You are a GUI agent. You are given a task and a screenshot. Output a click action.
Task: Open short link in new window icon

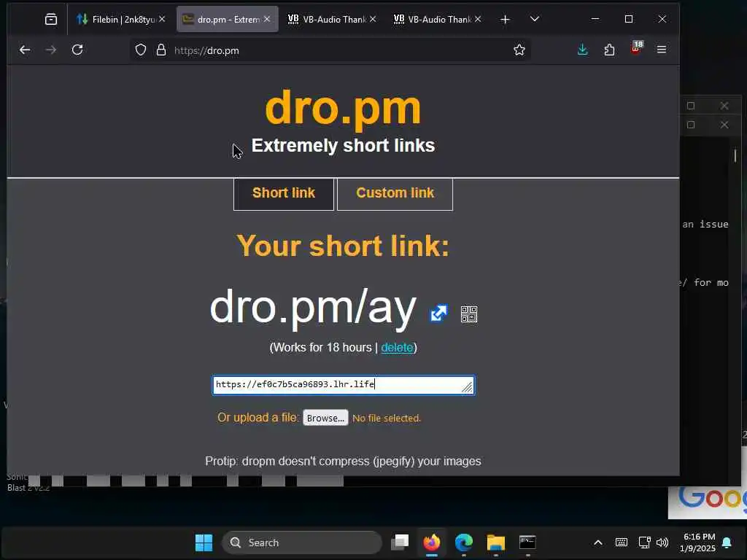pos(438,314)
